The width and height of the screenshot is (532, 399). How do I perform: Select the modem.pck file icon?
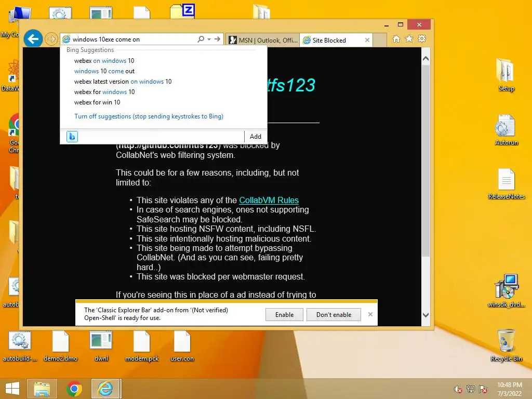click(142, 346)
